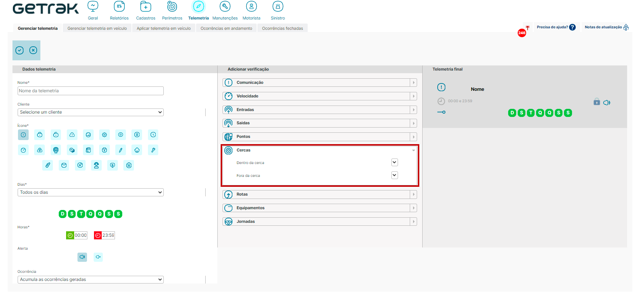The width and height of the screenshot is (644, 296).
Task: Open the Perímetros menu
Action: [x=172, y=10]
